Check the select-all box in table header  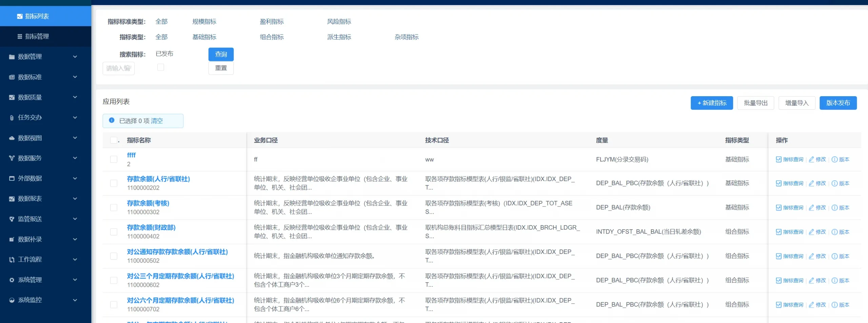pyautogui.click(x=114, y=140)
